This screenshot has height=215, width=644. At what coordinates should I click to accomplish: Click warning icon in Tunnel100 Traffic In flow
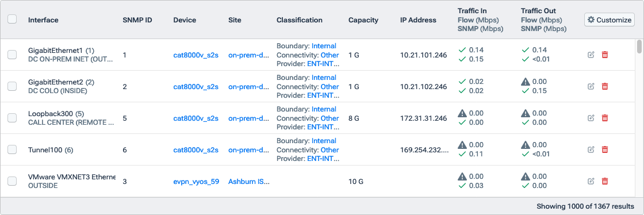462,145
